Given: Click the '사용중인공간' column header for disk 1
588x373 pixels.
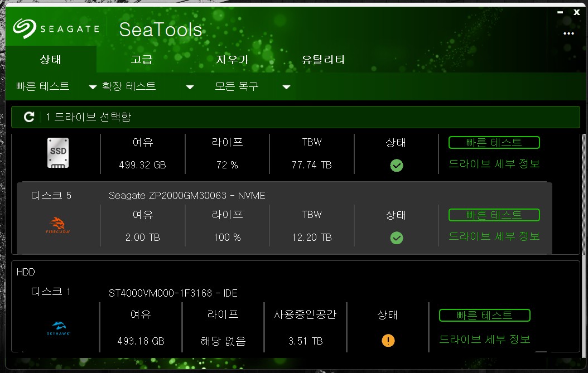Looking at the screenshot, I should [x=305, y=314].
